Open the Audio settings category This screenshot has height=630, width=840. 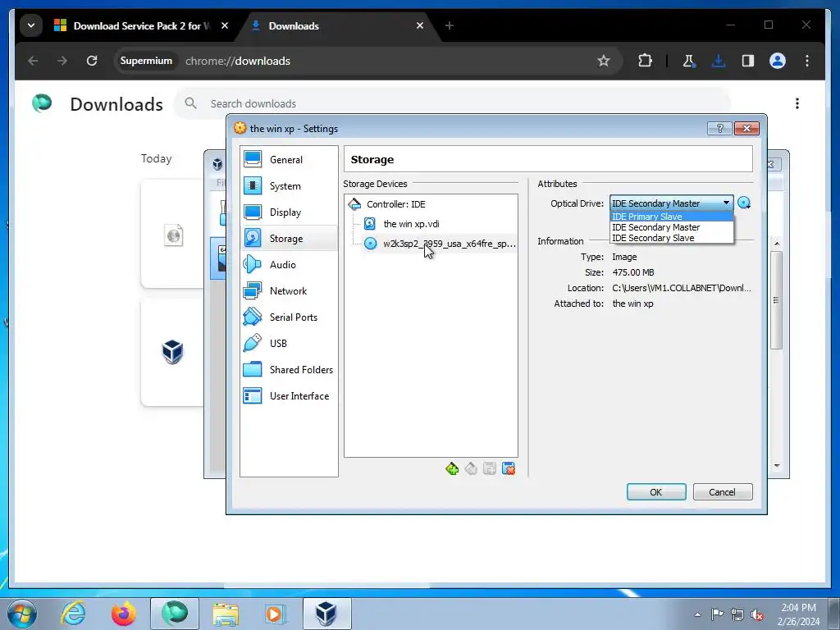pyautogui.click(x=289, y=265)
